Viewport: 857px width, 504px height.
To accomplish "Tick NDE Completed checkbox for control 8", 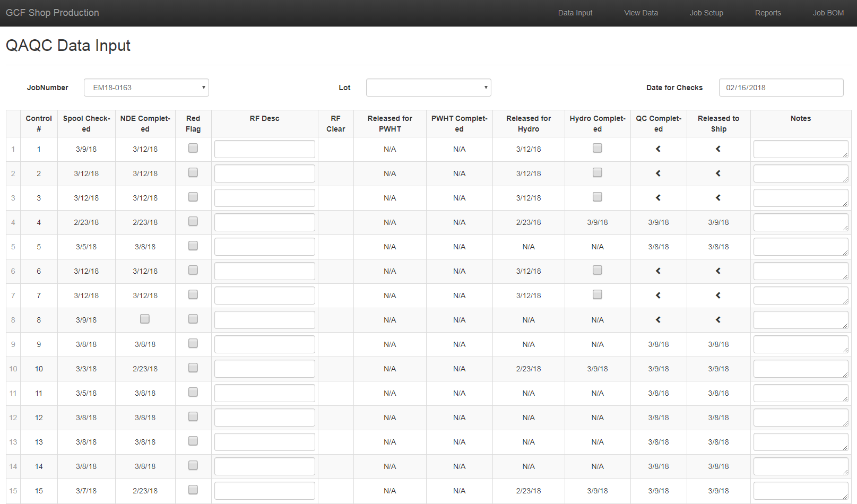I will point(145,319).
